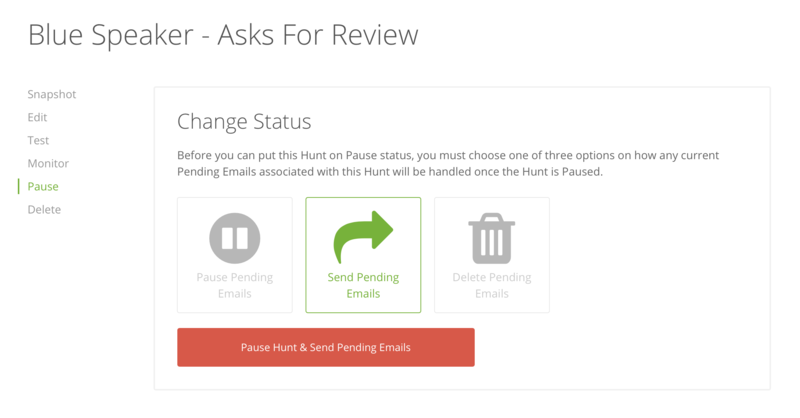The image size is (800, 418).
Task: Click the green-bordered Send Pending Emails card
Action: pyautogui.click(x=363, y=255)
